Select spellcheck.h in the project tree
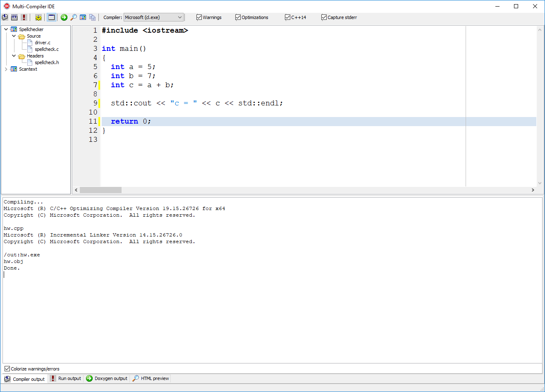 pyautogui.click(x=47, y=62)
